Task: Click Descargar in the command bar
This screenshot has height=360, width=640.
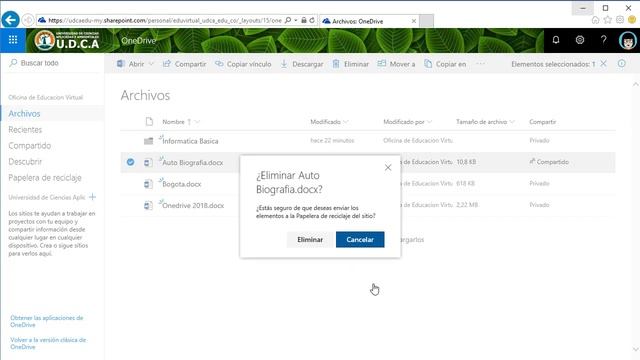Action: (302, 64)
